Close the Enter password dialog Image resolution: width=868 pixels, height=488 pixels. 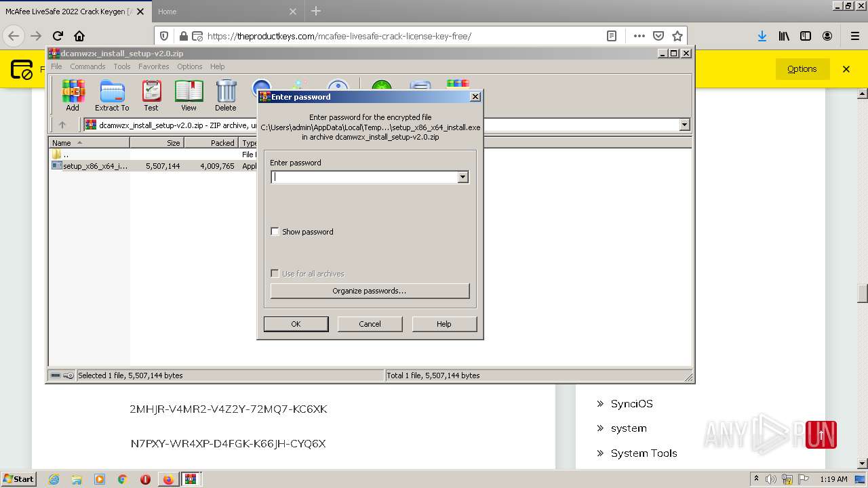click(x=475, y=97)
